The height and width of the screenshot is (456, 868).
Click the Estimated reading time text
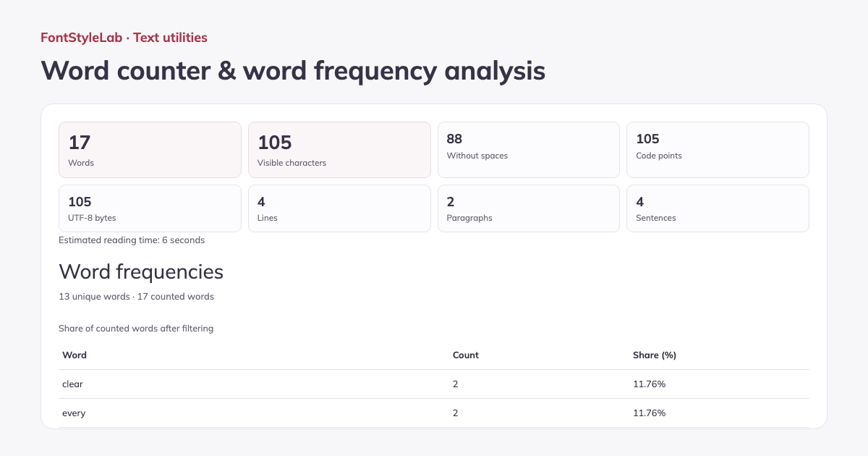[x=132, y=240]
